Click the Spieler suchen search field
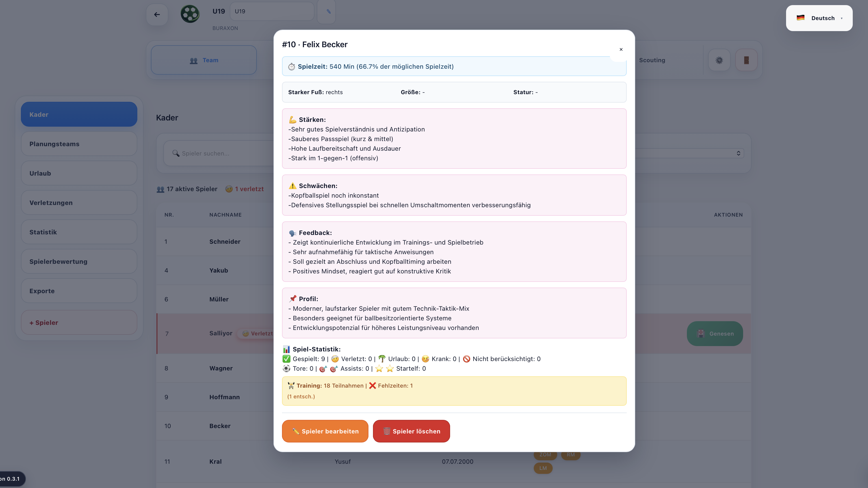The width and height of the screenshot is (868, 488). point(219,154)
